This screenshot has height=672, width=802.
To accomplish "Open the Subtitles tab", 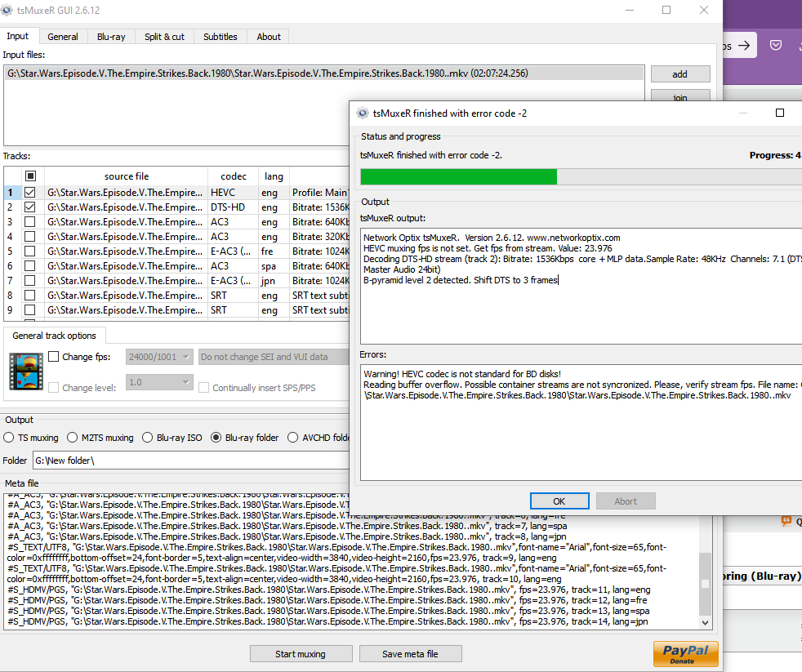I will pos(221,37).
